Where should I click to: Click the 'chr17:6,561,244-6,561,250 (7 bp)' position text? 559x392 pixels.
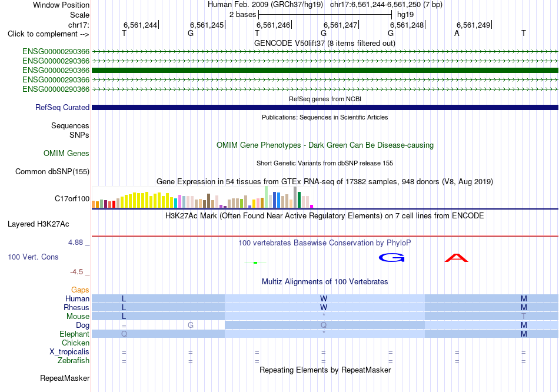(x=386, y=5)
